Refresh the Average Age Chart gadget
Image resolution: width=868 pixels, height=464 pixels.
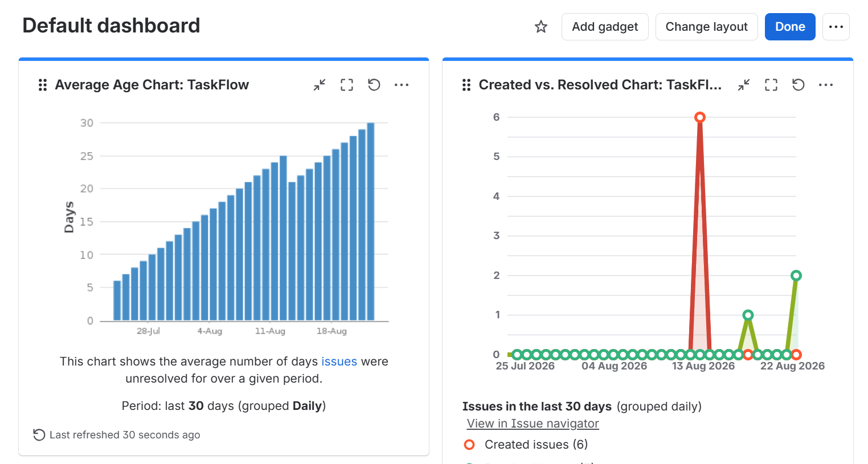pyautogui.click(x=374, y=85)
